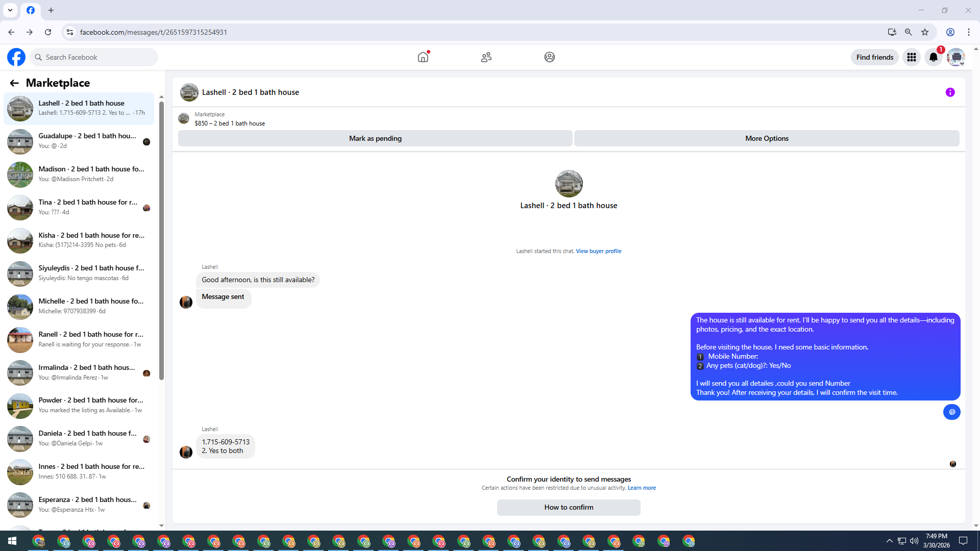
Task: Open the Home feed icon
Action: (423, 57)
